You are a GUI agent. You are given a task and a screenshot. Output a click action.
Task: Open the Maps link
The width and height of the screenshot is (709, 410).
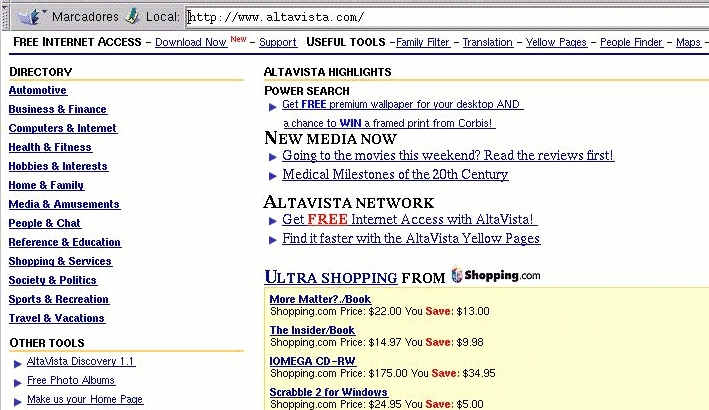coord(688,42)
